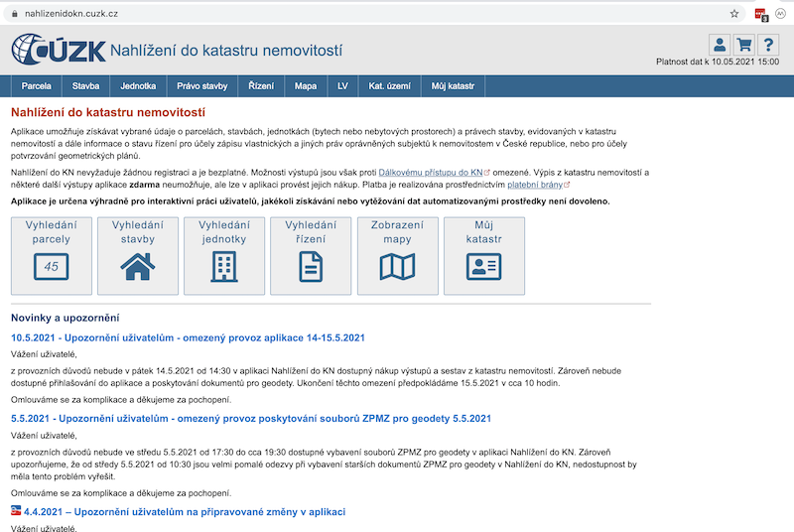Click Vyhledání řízení document icon tile
Viewport: 794px width, 532px height.
[311, 255]
